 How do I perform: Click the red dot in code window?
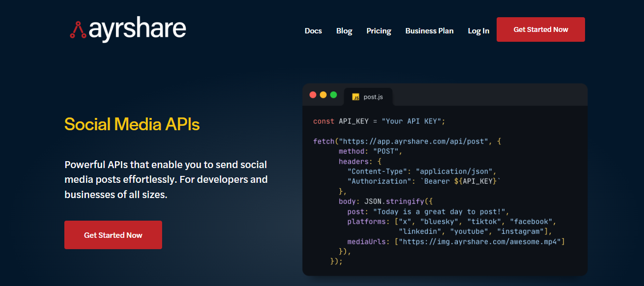click(313, 95)
